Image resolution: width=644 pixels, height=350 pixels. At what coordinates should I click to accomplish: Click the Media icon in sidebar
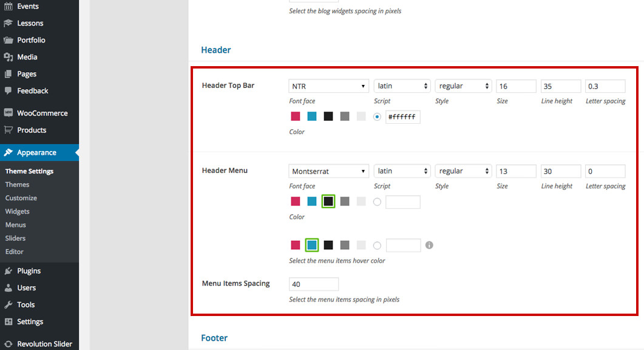click(8, 57)
